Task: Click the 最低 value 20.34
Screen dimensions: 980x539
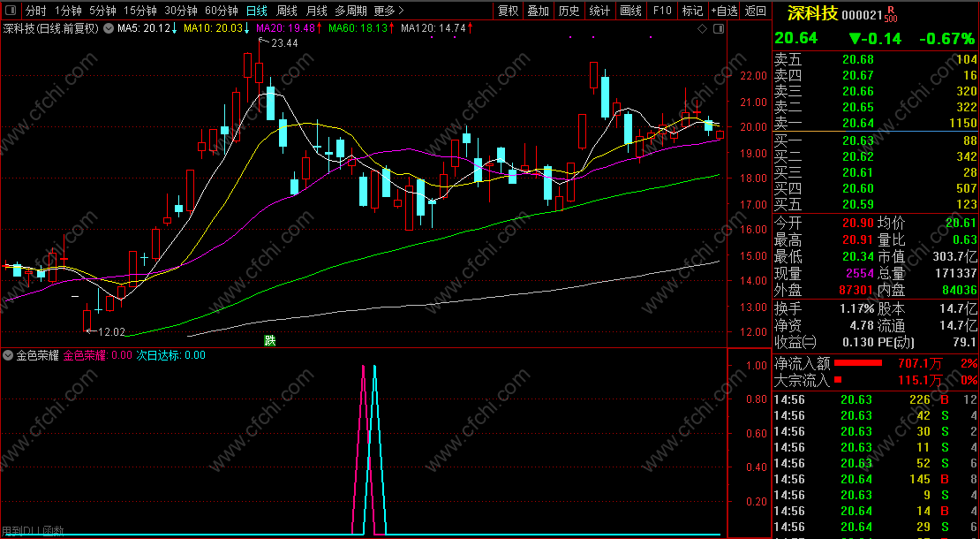Action: tap(858, 257)
